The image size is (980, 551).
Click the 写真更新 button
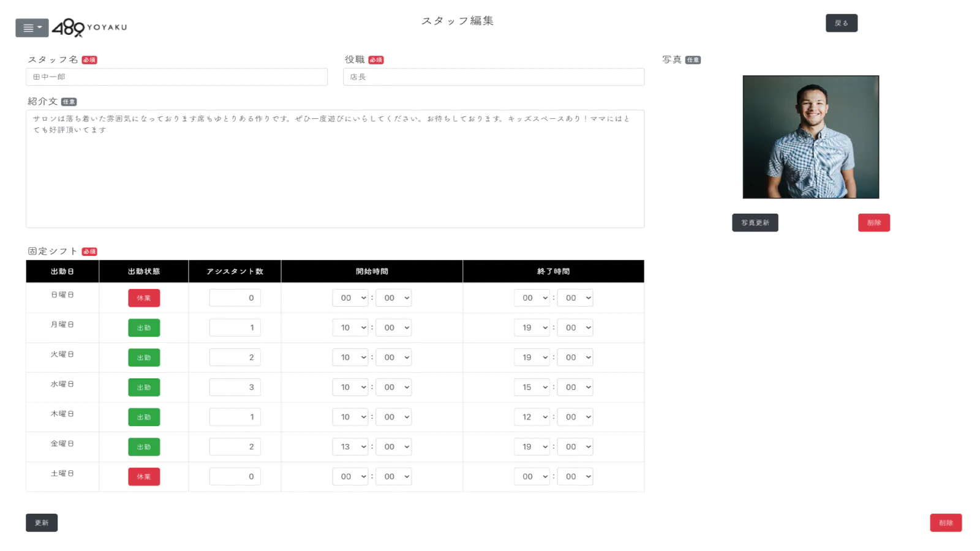(755, 223)
